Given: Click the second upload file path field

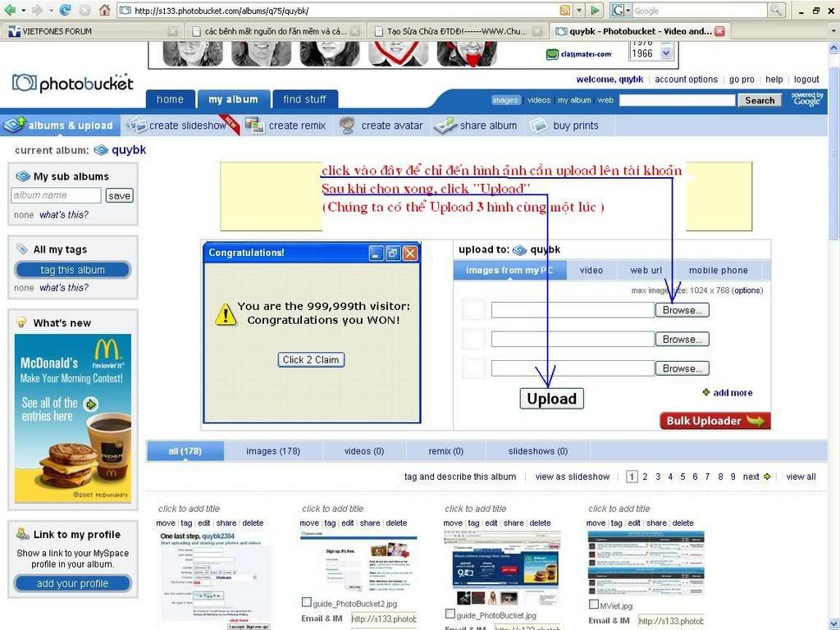Looking at the screenshot, I should pos(573,339).
